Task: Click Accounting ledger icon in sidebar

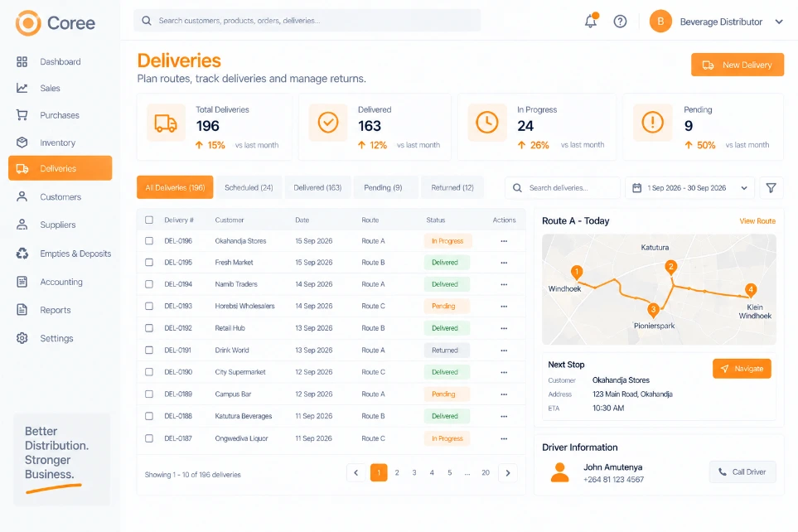Action: (22, 282)
